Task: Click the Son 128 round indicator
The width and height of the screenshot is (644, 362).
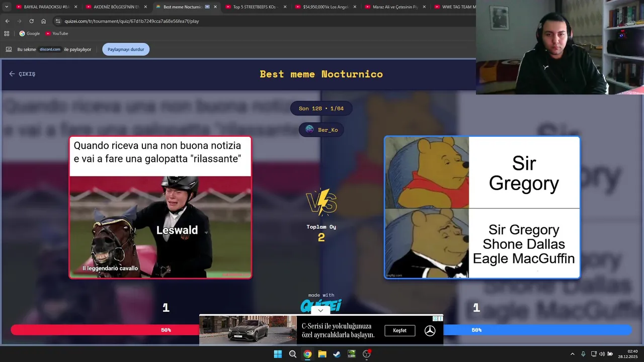Action: 321,109
